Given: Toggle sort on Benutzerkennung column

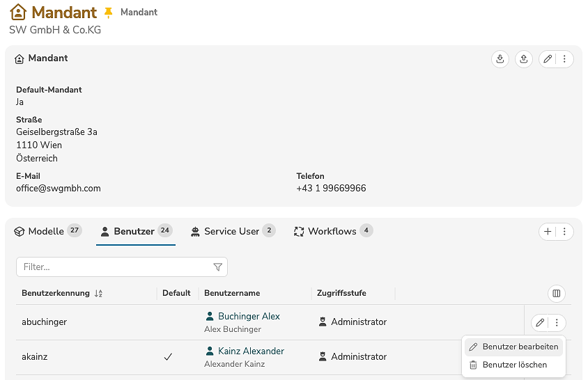Looking at the screenshot, I should click(98, 294).
